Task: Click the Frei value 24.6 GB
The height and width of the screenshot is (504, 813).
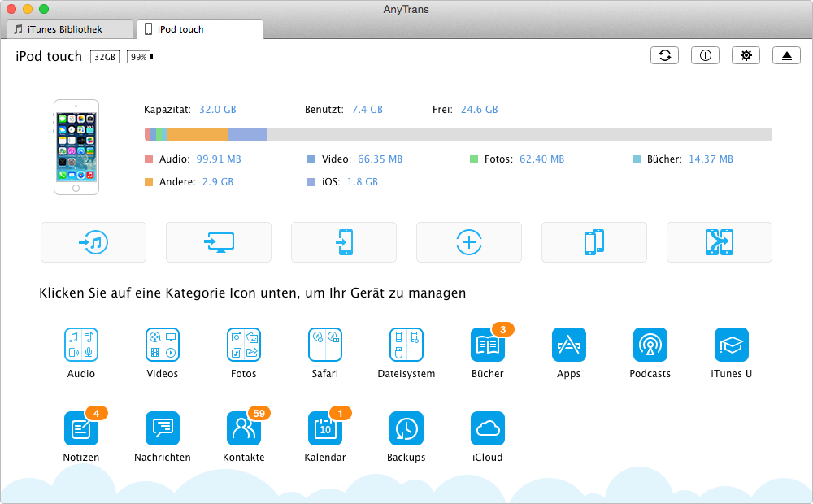Action: tap(480, 110)
